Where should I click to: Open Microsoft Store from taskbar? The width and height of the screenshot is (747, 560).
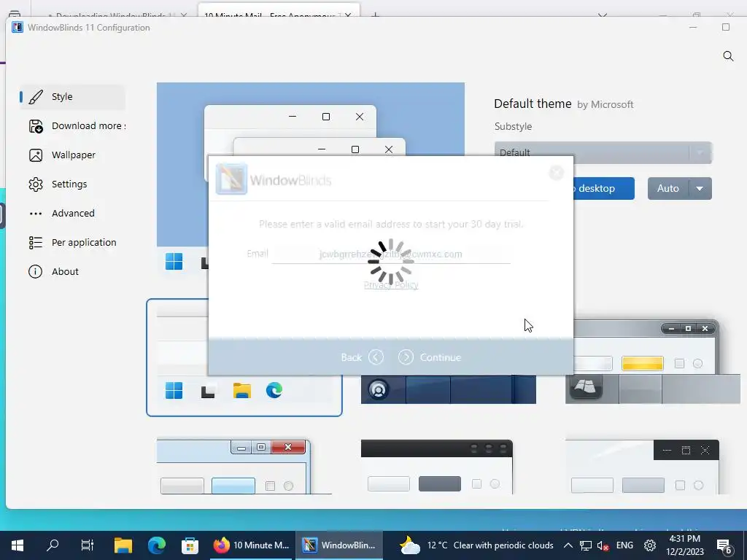190,545
